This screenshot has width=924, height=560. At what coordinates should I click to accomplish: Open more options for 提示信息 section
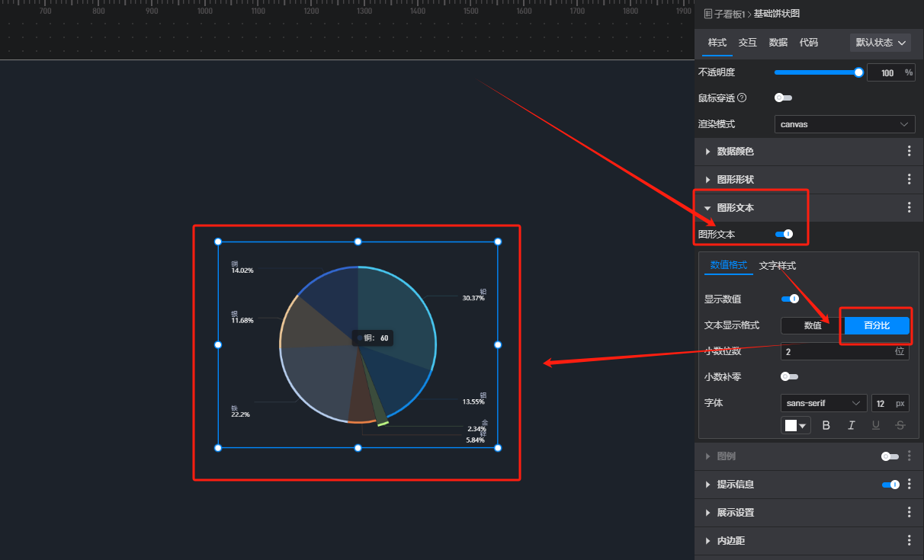tap(909, 485)
